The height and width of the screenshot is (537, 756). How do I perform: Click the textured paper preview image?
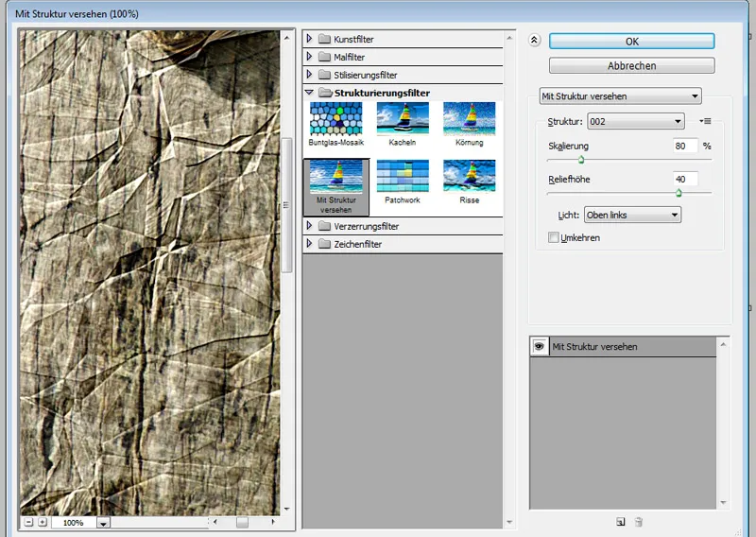pyautogui.click(x=150, y=273)
